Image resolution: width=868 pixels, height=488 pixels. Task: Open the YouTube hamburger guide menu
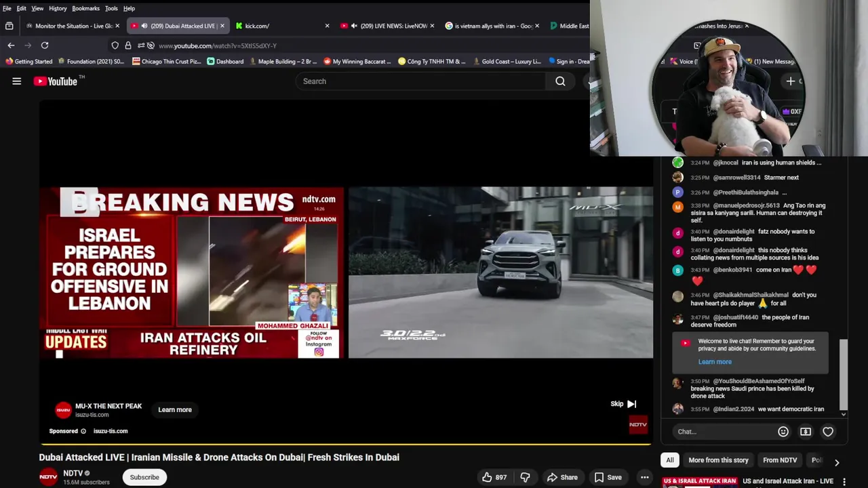point(17,81)
